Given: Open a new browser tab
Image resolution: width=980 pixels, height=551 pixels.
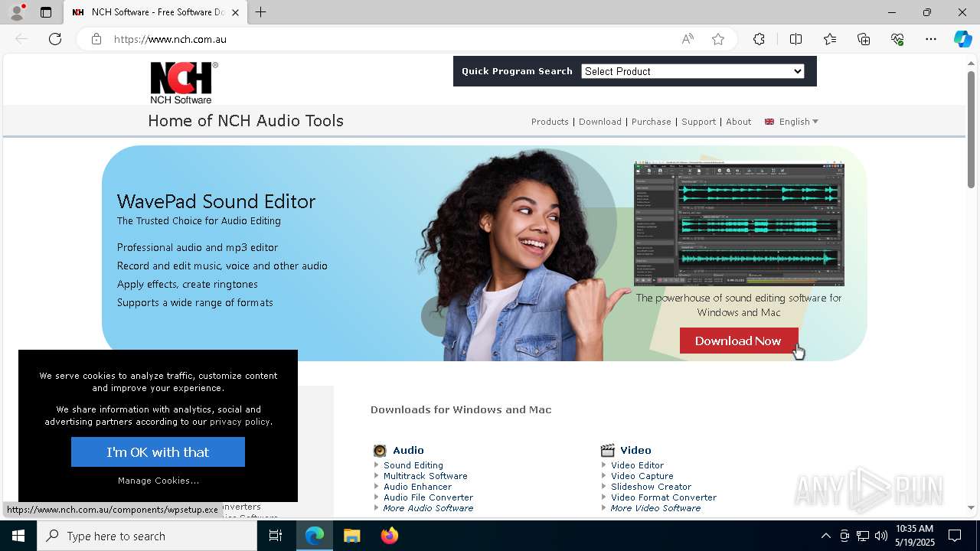Looking at the screenshot, I should (261, 12).
